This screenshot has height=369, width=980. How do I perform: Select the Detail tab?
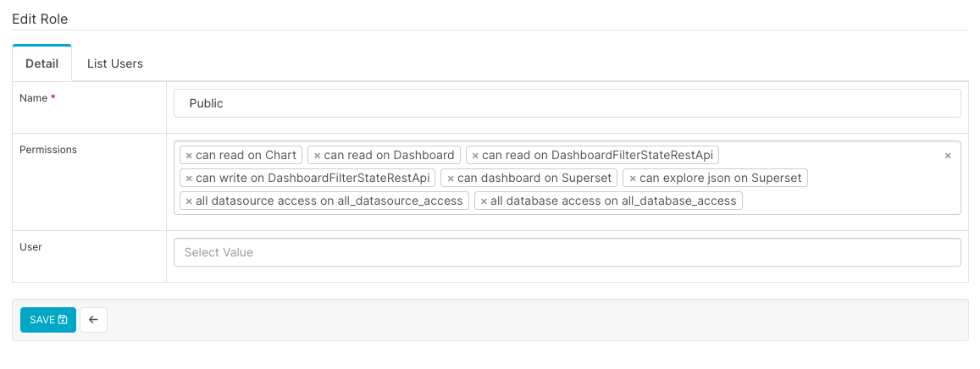(42, 63)
